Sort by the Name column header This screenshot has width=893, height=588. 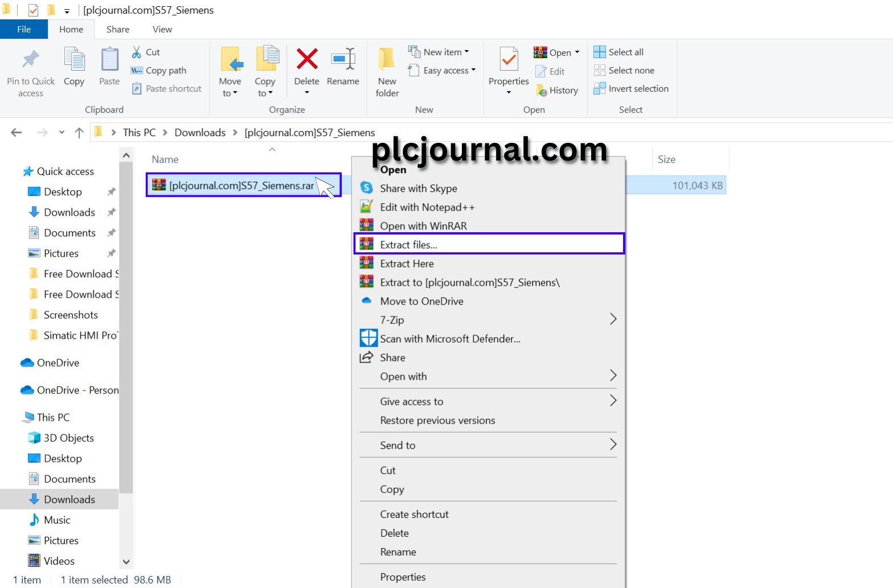pyautogui.click(x=165, y=159)
